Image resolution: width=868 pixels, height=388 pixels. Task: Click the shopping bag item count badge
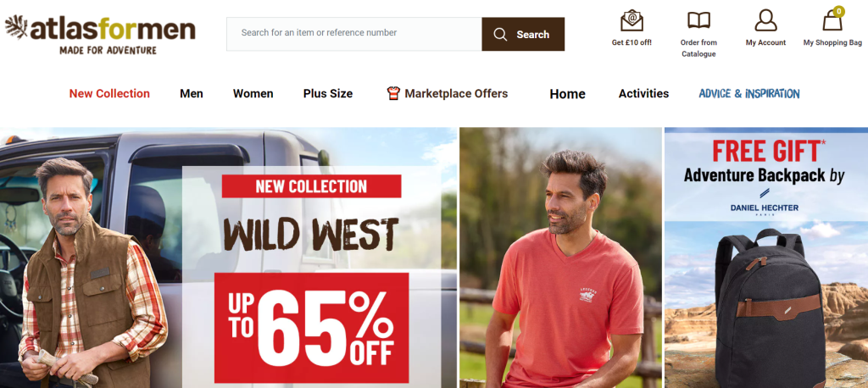pos(839,11)
